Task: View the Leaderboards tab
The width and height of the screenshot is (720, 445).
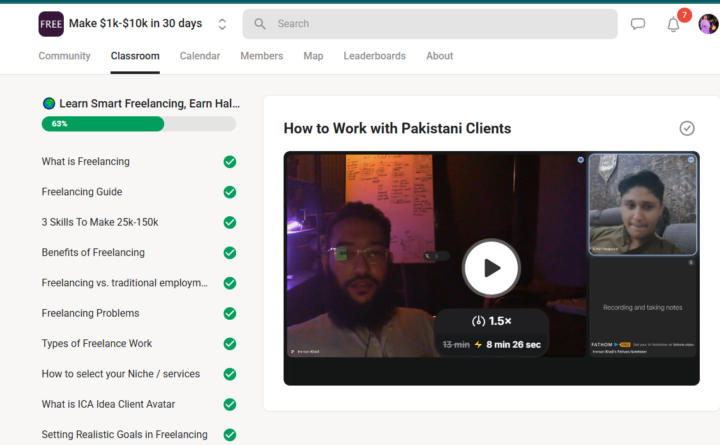Action: point(375,56)
